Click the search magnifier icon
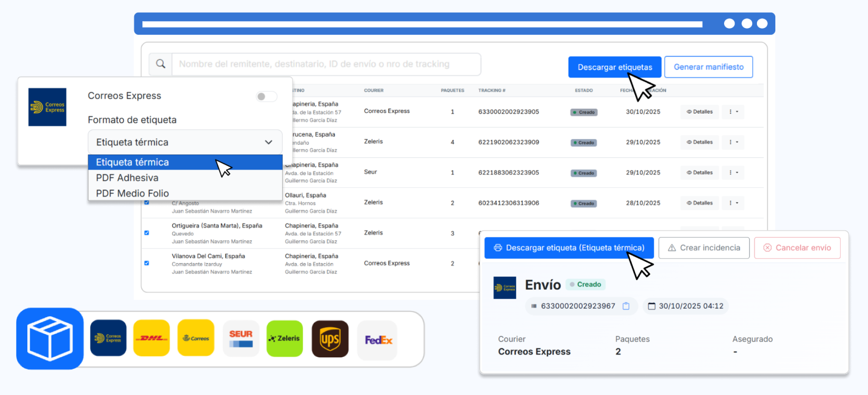Screen dimensions: 868x395 pyautogui.click(x=161, y=64)
